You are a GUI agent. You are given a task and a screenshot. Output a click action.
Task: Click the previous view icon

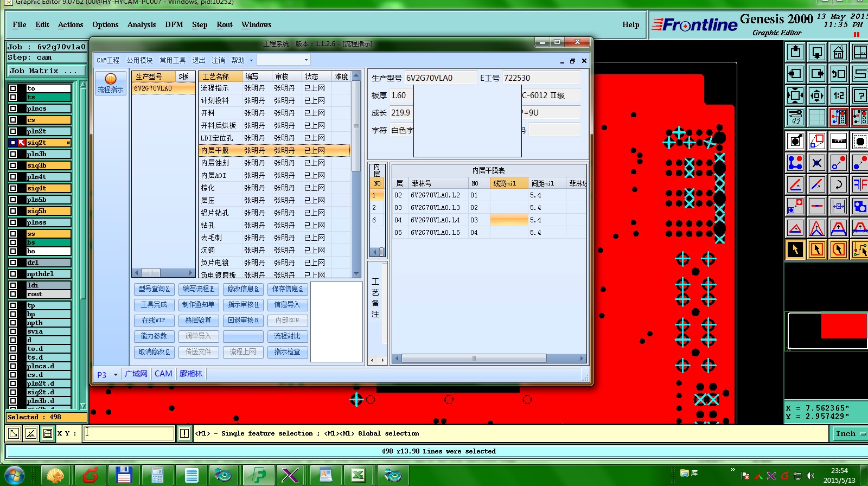(838, 74)
